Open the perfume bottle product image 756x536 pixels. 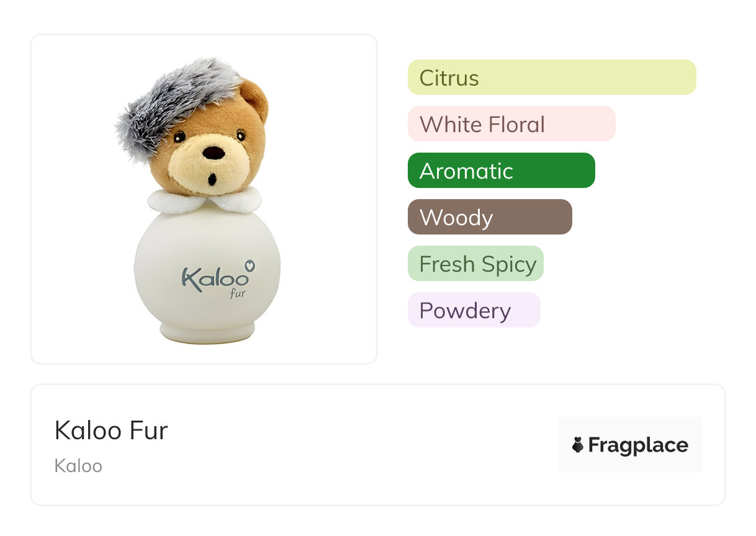click(x=204, y=199)
